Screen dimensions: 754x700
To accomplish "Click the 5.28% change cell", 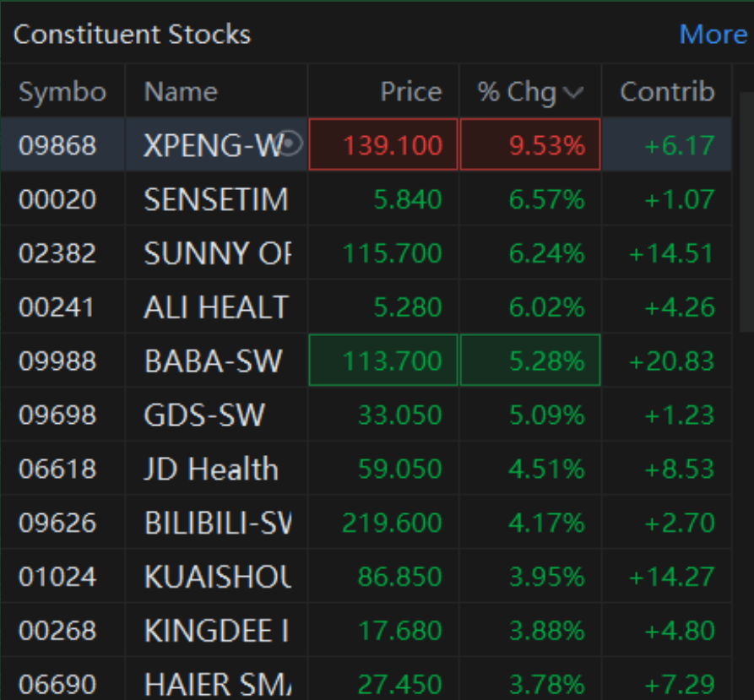I will 530,360.
